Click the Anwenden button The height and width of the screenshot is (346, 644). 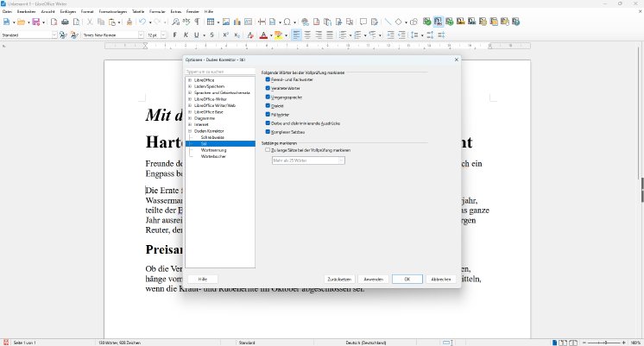coord(373,279)
